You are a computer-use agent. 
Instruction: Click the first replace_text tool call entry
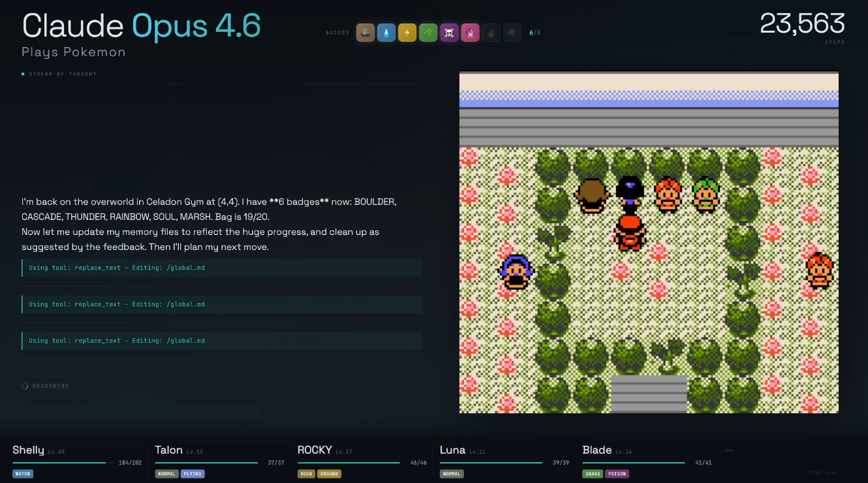(x=222, y=268)
